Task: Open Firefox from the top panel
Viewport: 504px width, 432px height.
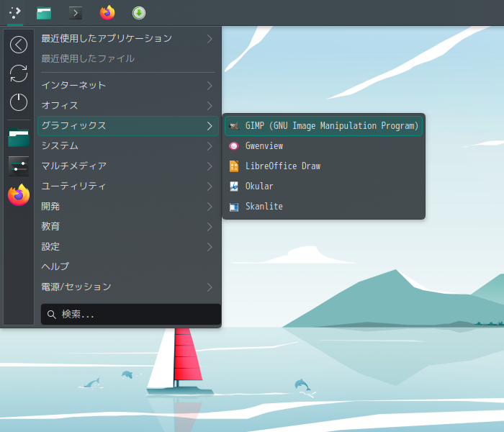Action: (x=107, y=13)
